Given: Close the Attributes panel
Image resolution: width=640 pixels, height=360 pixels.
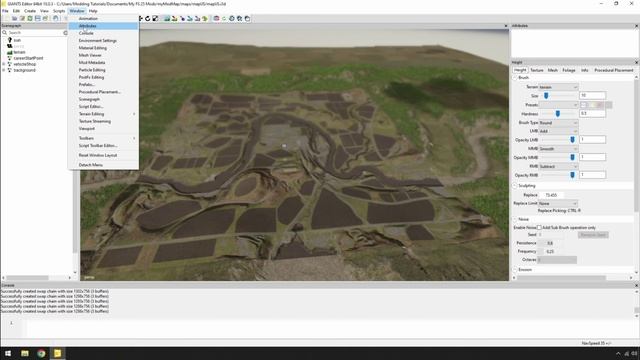Looking at the screenshot, I should 636,26.
